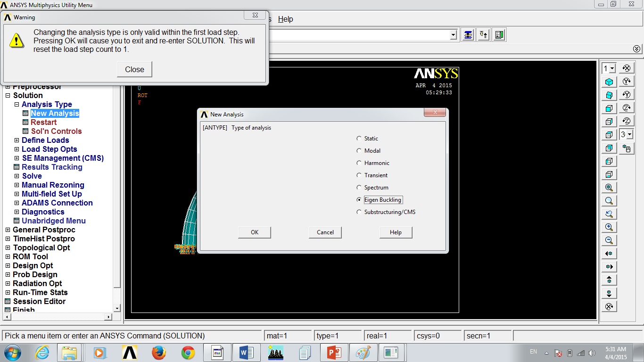Click the Pan Model Left icon
Image resolution: width=644 pixels, height=362 pixels.
click(609, 254)
